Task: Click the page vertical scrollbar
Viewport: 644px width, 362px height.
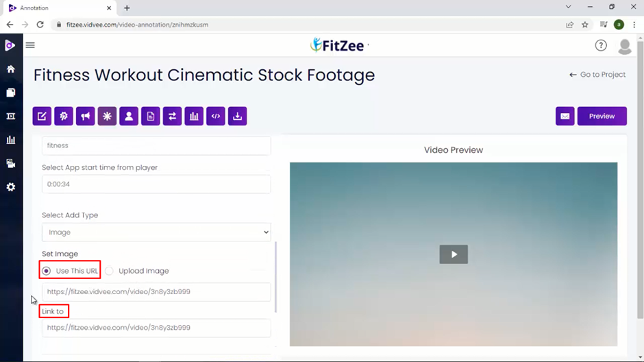Action: [641, 179]
